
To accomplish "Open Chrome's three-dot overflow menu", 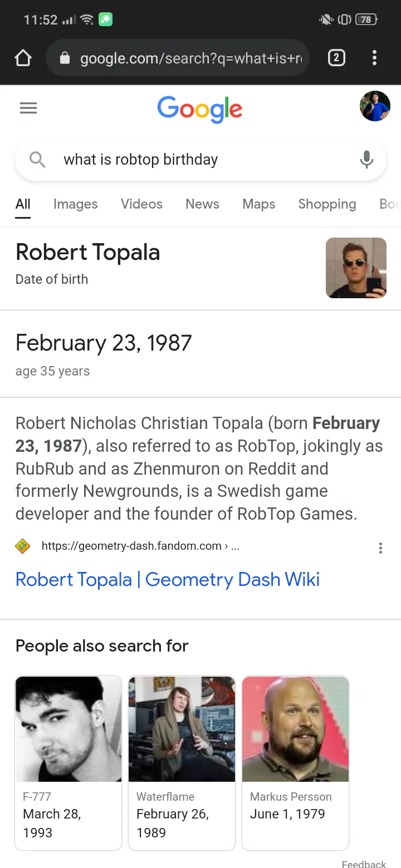I will tap(374, 58).
